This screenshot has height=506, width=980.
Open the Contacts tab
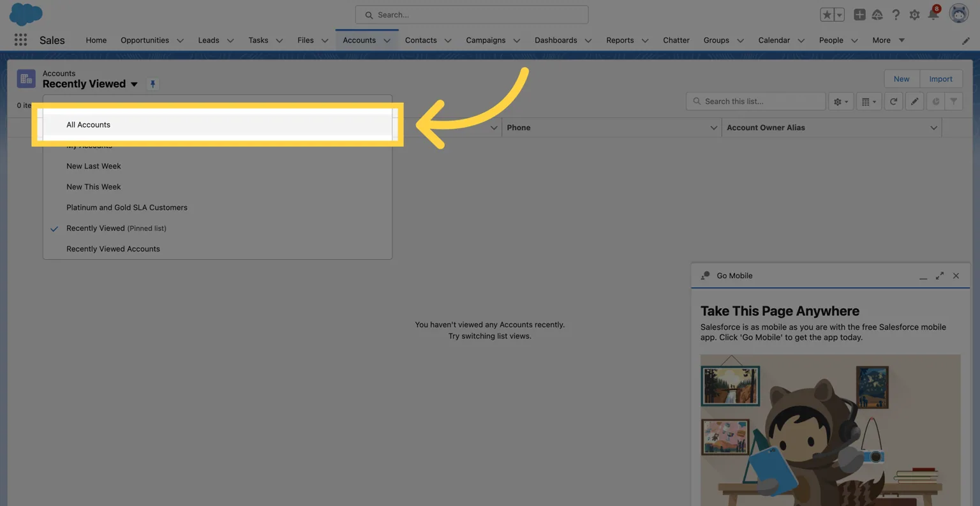pyautogui.click(x=421, y=40)
